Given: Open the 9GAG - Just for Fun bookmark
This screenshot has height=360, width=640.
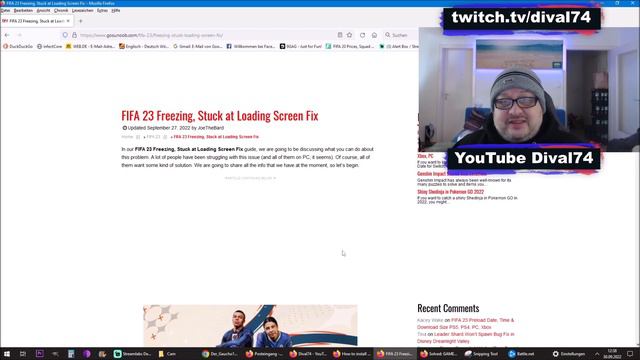Looking at the screenshot, I should point(301,47).
